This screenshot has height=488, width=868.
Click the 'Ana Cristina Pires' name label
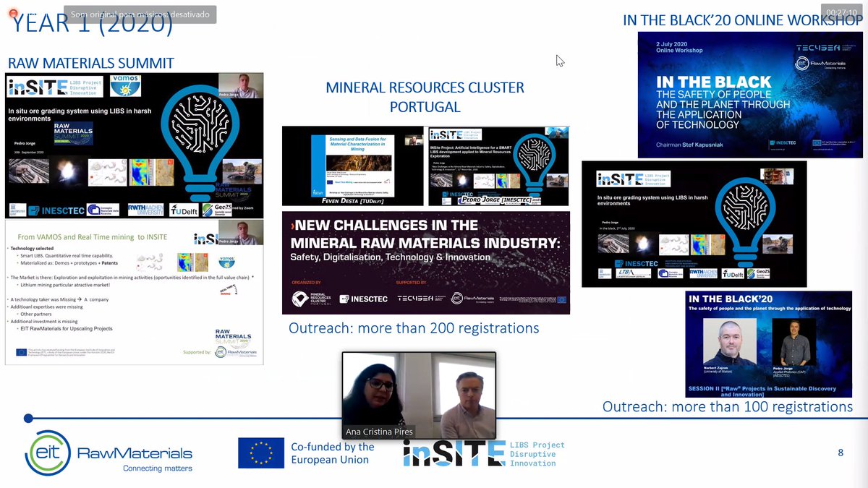(380, 432)
